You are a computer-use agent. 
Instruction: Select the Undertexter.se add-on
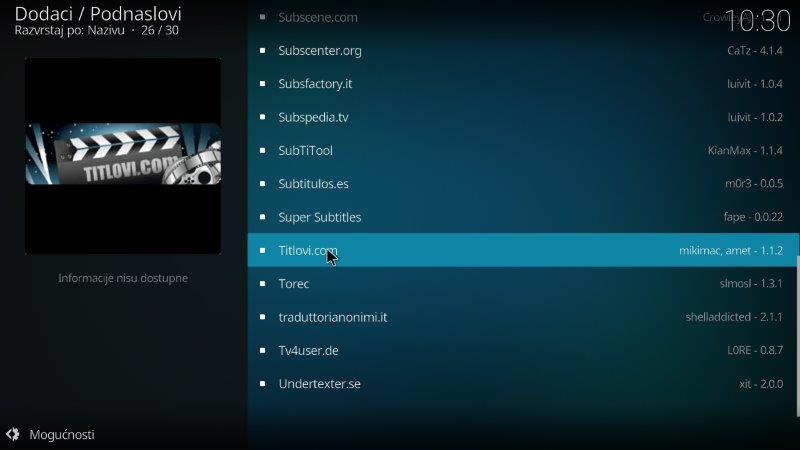pos(523,384)
